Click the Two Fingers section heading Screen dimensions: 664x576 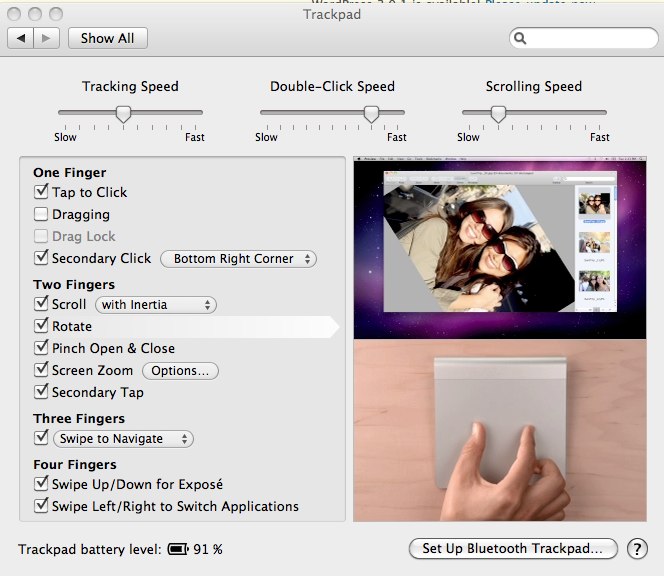point(74,284)
